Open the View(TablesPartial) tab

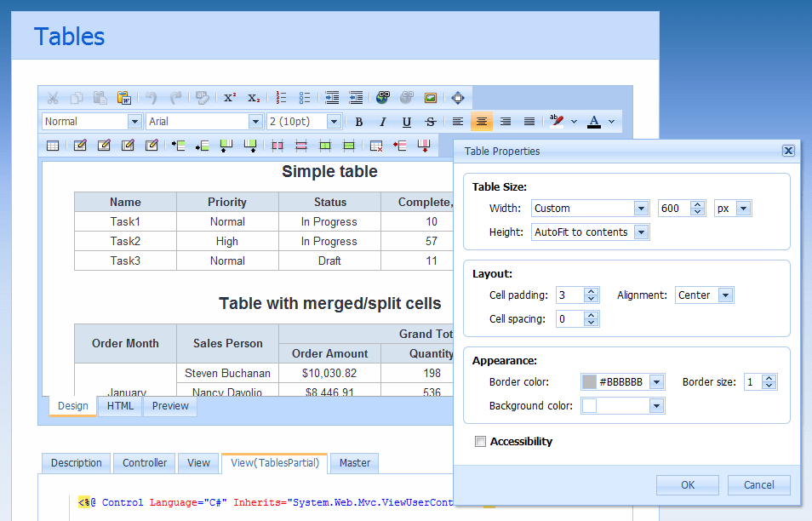274,463
